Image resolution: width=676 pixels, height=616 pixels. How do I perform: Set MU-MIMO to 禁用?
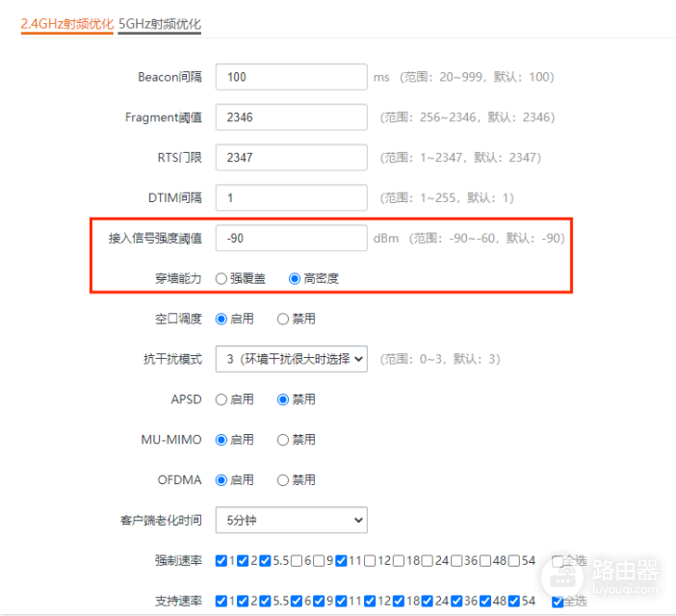pos(283,440)
